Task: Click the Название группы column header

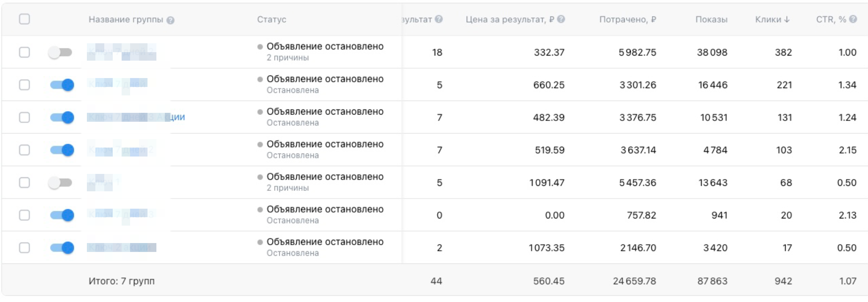Action: (x=125, y=20)
